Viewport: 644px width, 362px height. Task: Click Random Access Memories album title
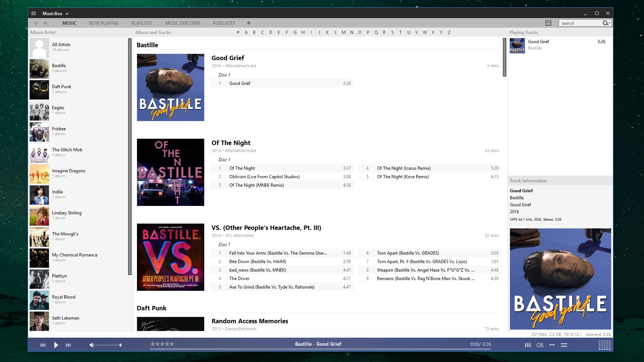(250, 321)
